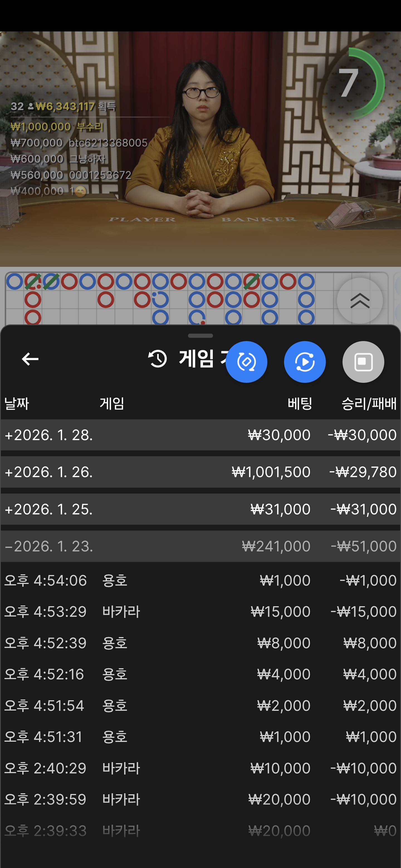This screenshot has height=868, width=401.
Task: Tap the ₩700,000 btc6213368005 winner entry
Action: pos(79,143)
